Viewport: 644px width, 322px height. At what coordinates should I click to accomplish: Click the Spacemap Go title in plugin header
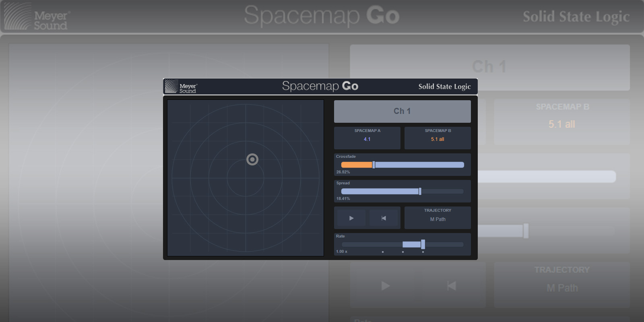[320, 86]
